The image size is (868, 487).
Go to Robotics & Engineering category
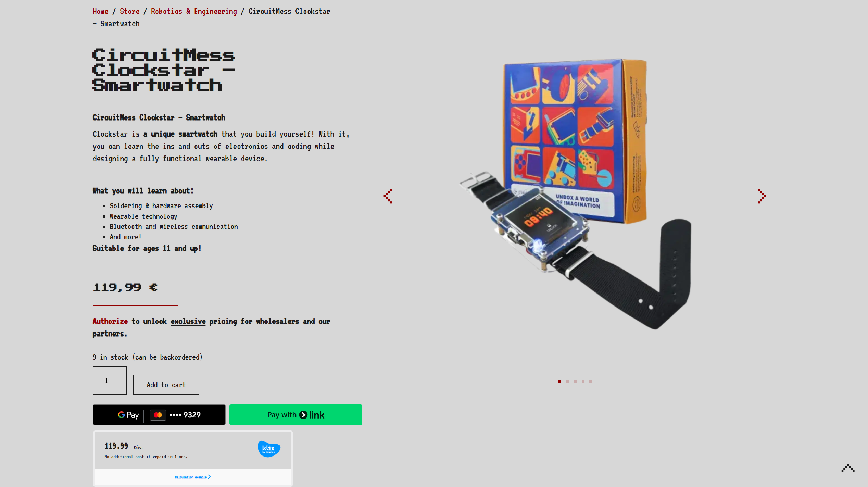[194, 11]
